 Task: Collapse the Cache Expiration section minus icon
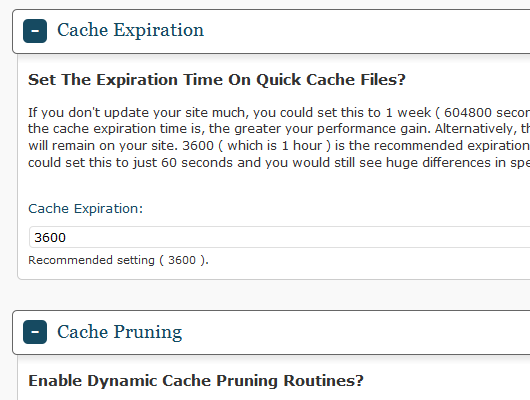[35, 31]
